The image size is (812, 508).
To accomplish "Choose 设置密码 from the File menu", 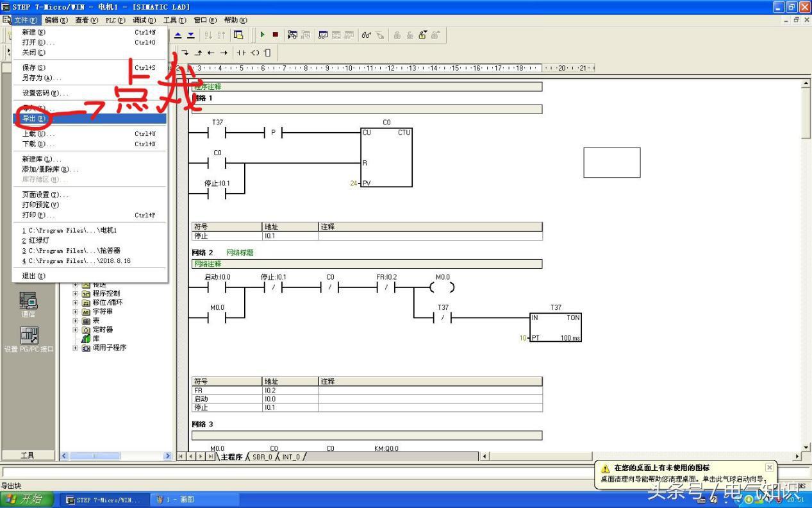I will point(90,93).
